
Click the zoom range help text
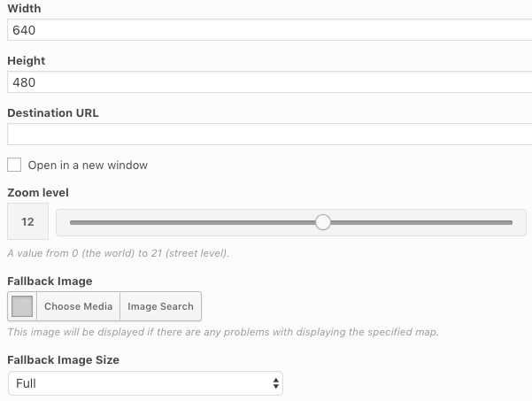point(119,253)
